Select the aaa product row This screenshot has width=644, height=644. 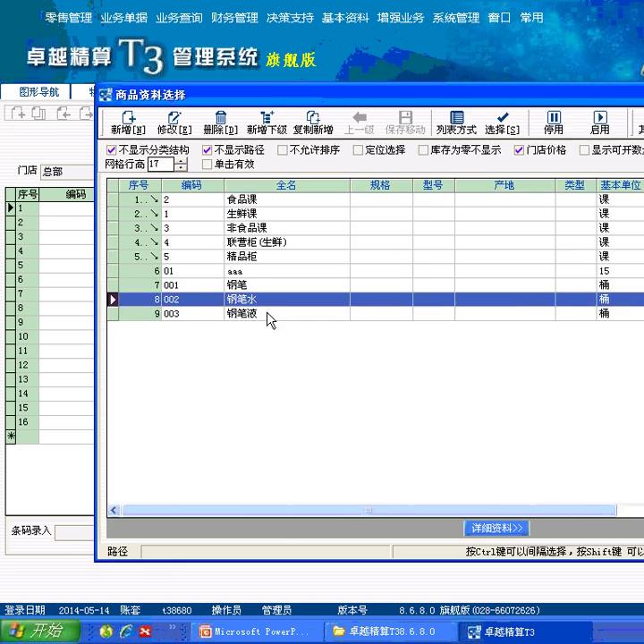tap(375, 271)
